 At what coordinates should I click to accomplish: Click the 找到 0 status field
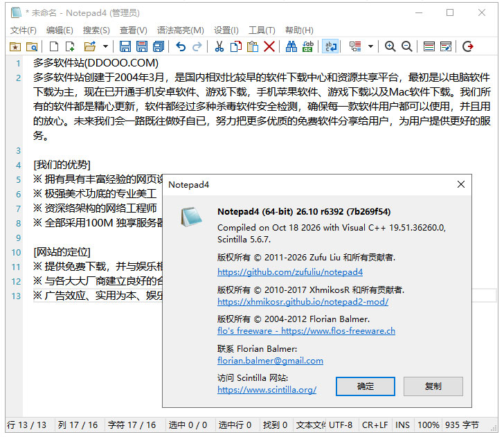tap(275, 425)
